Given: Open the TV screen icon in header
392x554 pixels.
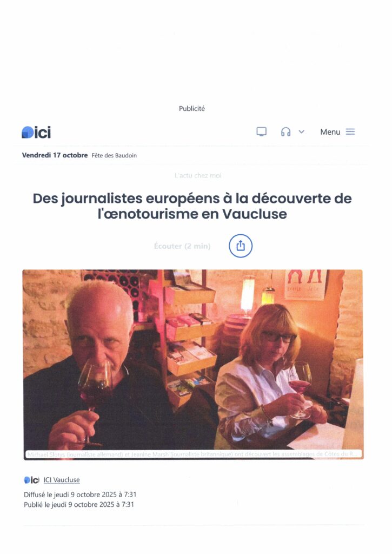Looking at the screenshot, I should click(261, 132).
